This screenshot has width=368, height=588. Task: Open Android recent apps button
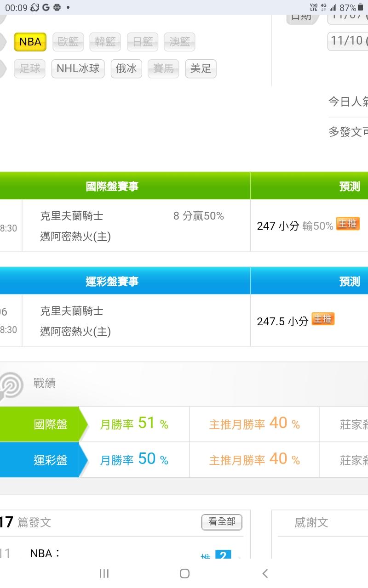tap(104, 573)
